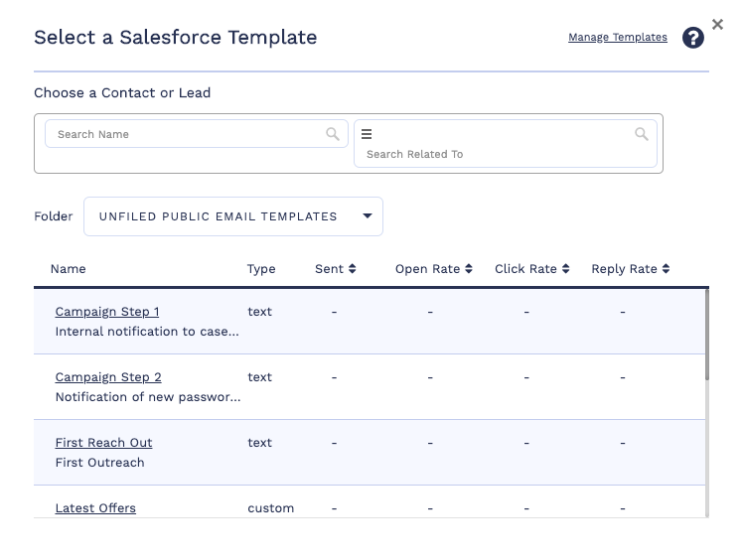Click the Search Related To magnifier icon
This screenshot has height=560, width=743.
click(642, 134)
